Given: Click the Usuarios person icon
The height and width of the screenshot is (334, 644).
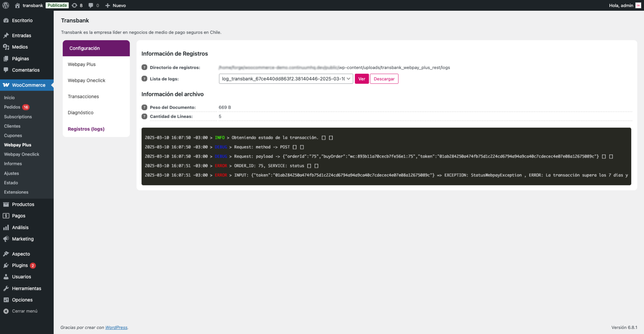Looking at the screenshot, I should click(6, 277).
